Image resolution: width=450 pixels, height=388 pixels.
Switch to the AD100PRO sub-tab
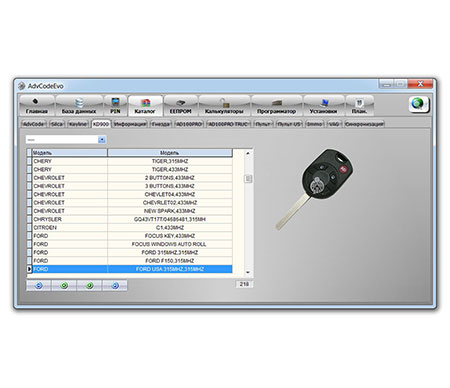pos(189,124)
